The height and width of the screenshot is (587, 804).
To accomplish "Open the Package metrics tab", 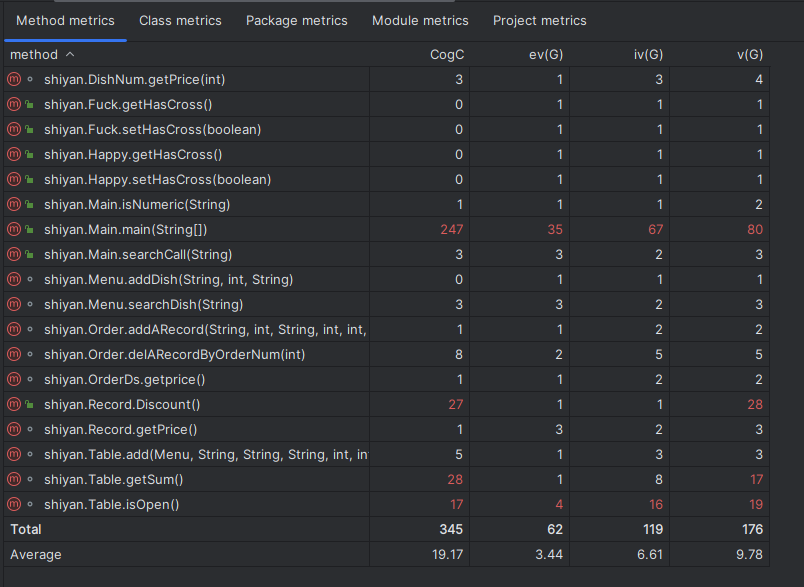I will 297,20.
